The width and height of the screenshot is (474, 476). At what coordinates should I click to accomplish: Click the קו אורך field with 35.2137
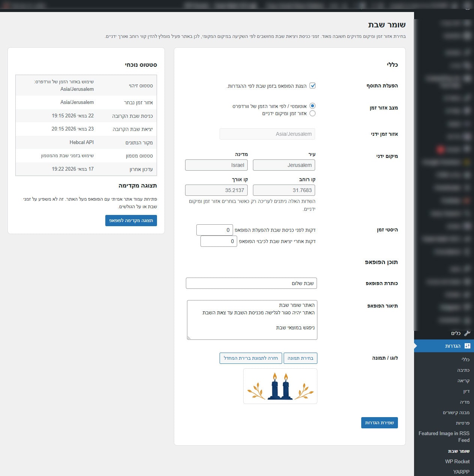[216, 190]
